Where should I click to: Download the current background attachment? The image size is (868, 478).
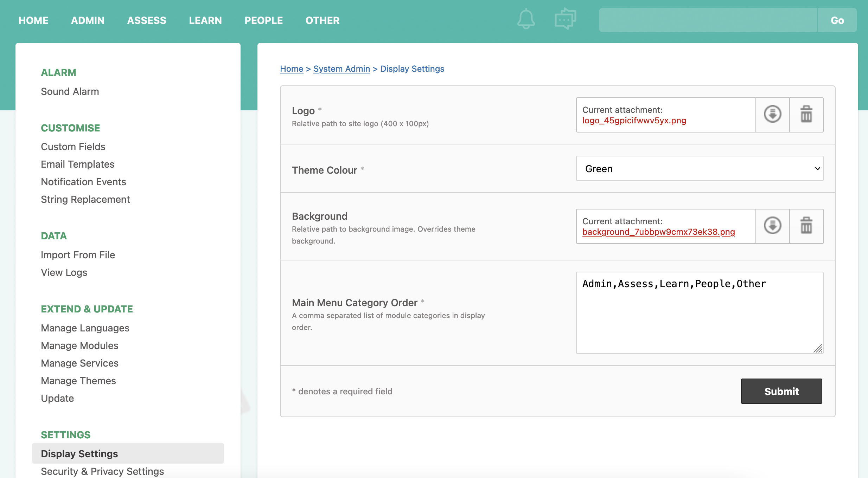772,226
